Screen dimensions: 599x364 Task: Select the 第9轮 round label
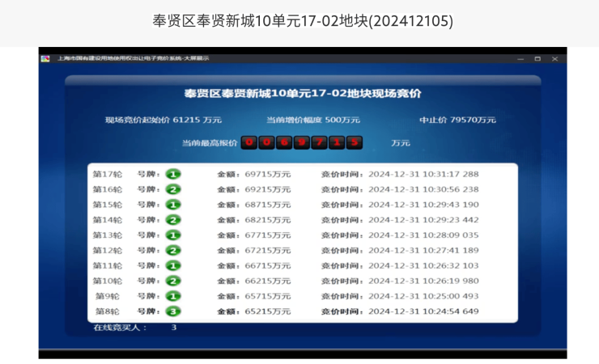pyautogui.click(x=108, y=297)
